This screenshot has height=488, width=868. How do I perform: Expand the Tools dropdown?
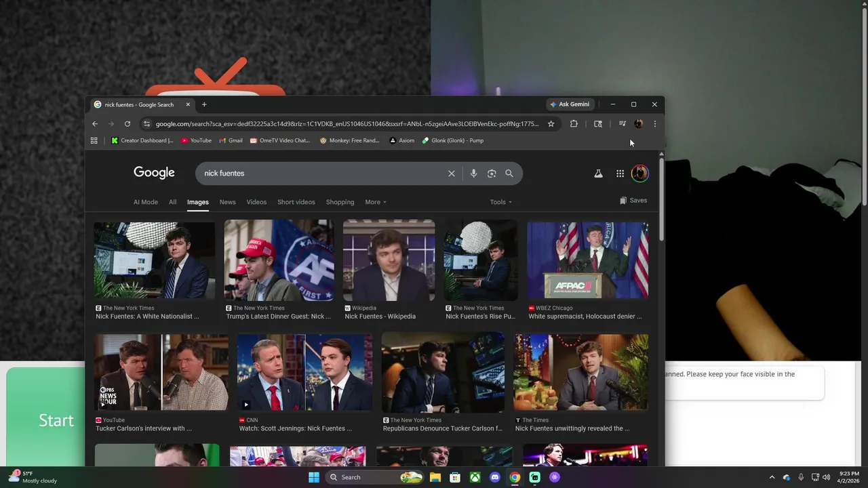point(501,202)
